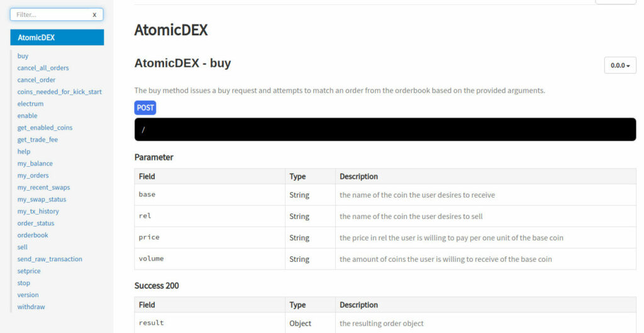Open send_raw_transaction entry

pos(50,259)
